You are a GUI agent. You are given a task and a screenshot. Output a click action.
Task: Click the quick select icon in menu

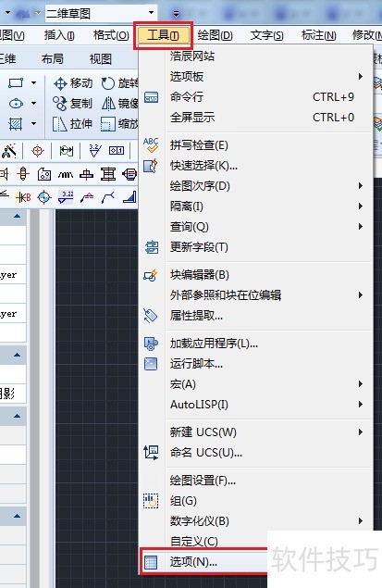pos(151,166)
